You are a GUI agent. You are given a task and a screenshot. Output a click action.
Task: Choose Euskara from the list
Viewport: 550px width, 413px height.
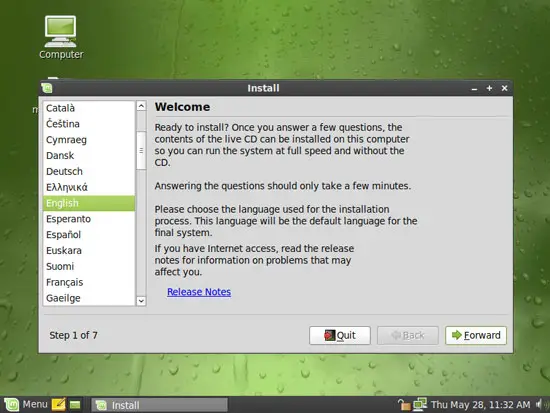tap(89, 251)
